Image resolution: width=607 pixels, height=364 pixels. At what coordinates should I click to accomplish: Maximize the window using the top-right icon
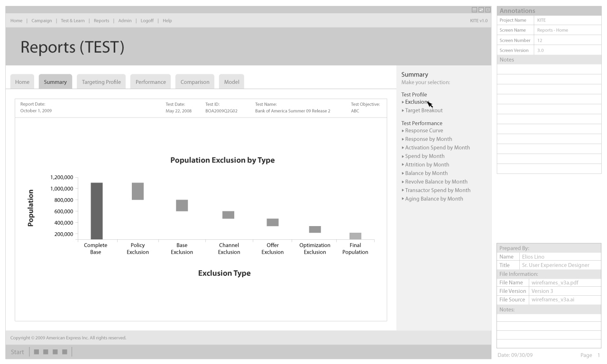[481, 10]
